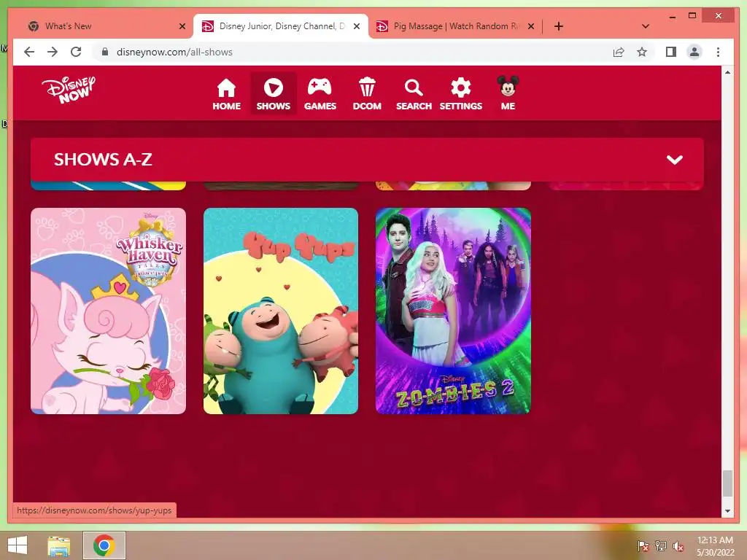This screenshot has width=747, height=560.
Task: Open File Explorer from the taskbar
Action: click(x=59, y=545)
